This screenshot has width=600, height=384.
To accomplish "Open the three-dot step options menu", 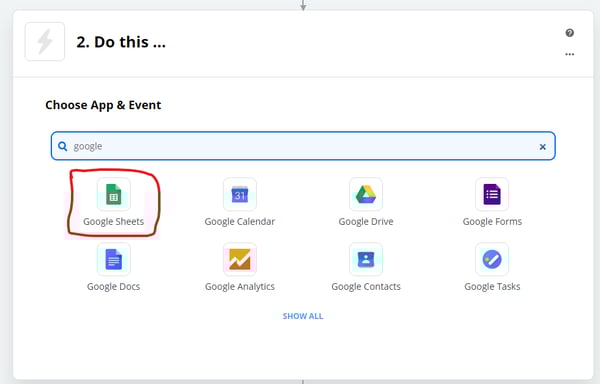I will [x=569, y=54].
